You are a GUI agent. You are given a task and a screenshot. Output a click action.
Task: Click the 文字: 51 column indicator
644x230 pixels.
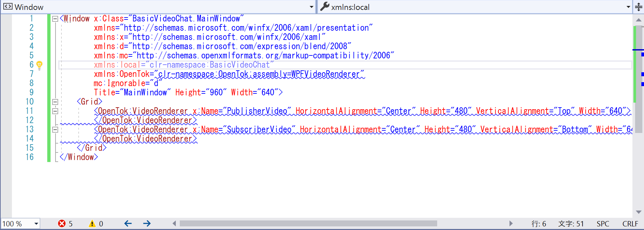[x=571, y=224]
